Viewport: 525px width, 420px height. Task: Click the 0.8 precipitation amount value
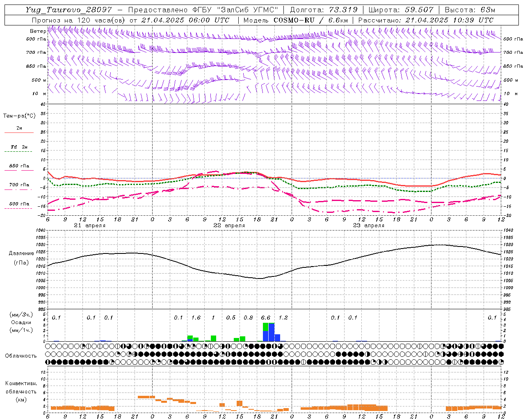click(x=248, y=317)
